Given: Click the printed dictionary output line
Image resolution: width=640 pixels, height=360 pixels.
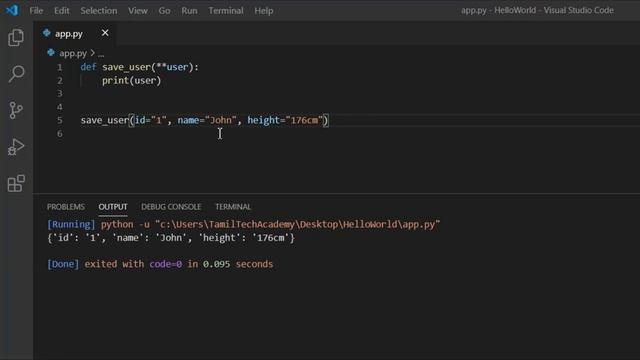Looking at the screenshot, I should coord(171,238).
